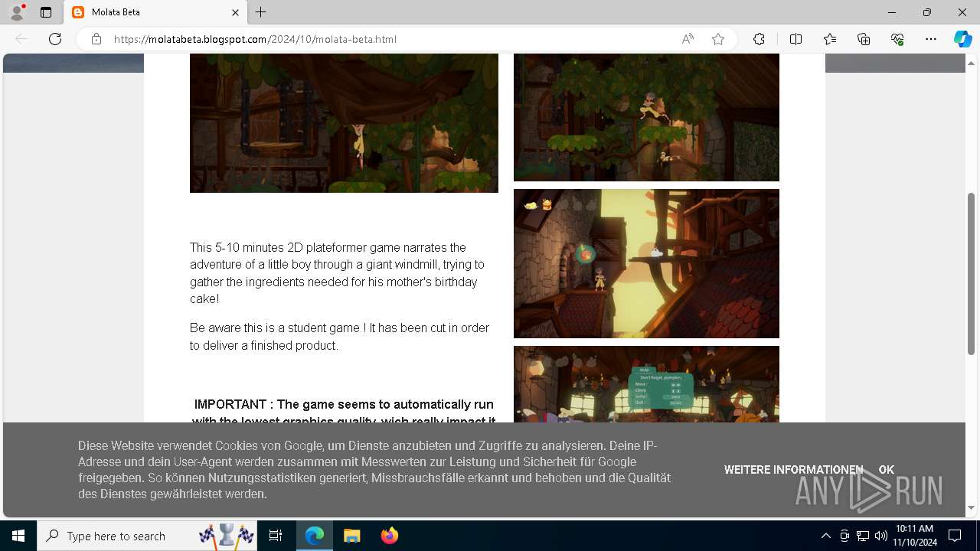View site information lock icon

pos(96,39)
